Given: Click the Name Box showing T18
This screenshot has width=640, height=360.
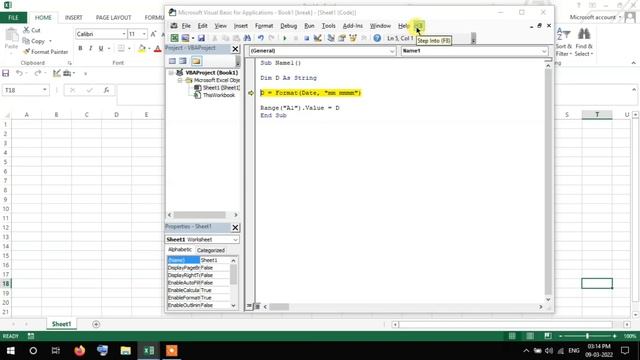Looking at the screenshot, I should point(25,90).
